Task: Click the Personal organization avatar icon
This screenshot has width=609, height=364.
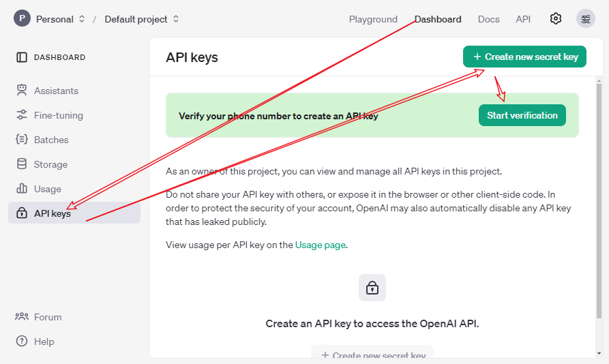Action: pos(22,18)
